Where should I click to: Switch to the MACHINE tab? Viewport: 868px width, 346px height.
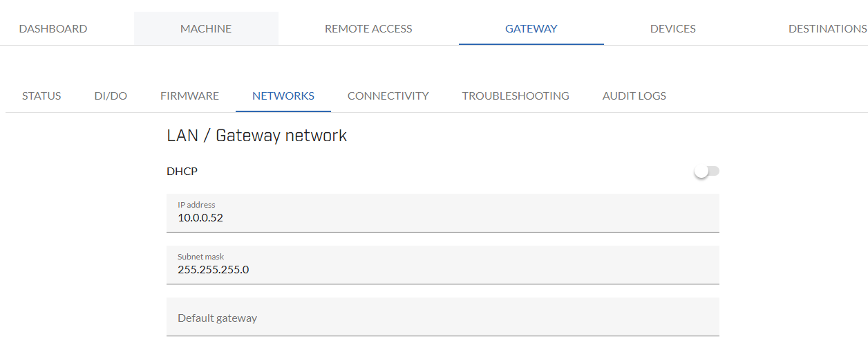tap(206, 29)
